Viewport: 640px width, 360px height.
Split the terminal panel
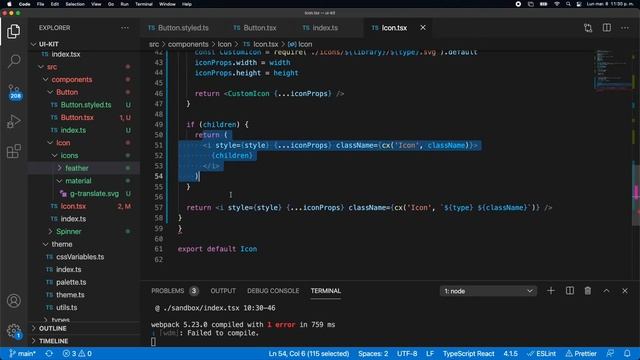pyautogui.click(x=569, y=291)
